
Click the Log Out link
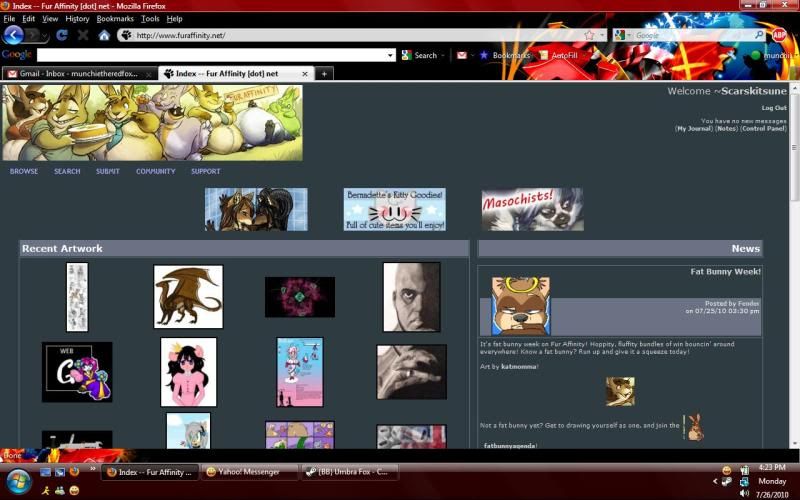(x=774, y=107)
